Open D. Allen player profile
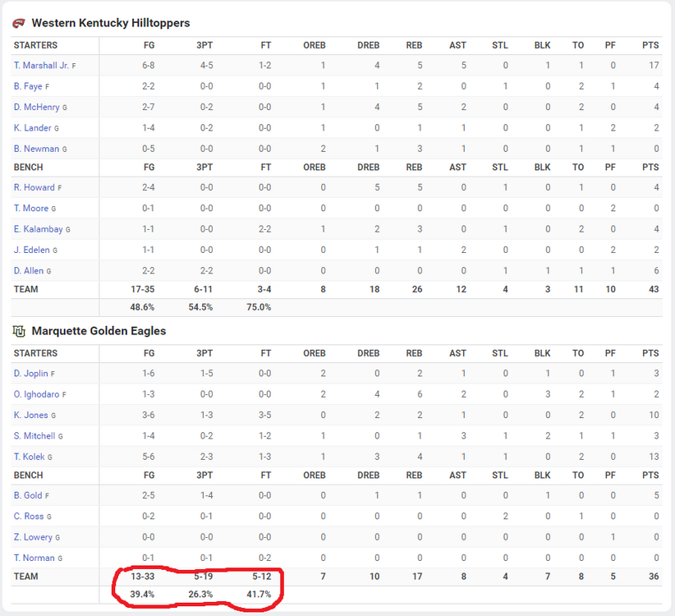 click(x=29, y=271)
